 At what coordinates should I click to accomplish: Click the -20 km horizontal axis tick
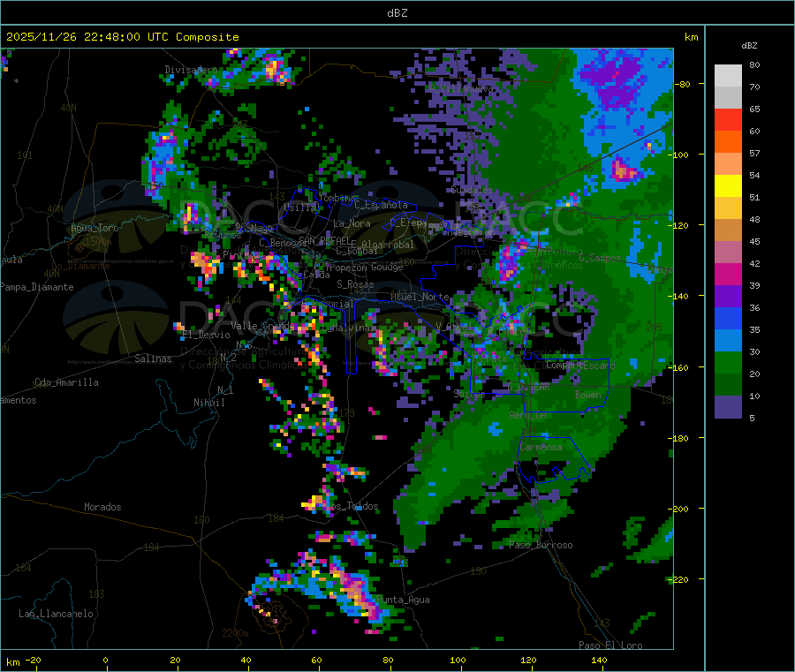(33, 661)
